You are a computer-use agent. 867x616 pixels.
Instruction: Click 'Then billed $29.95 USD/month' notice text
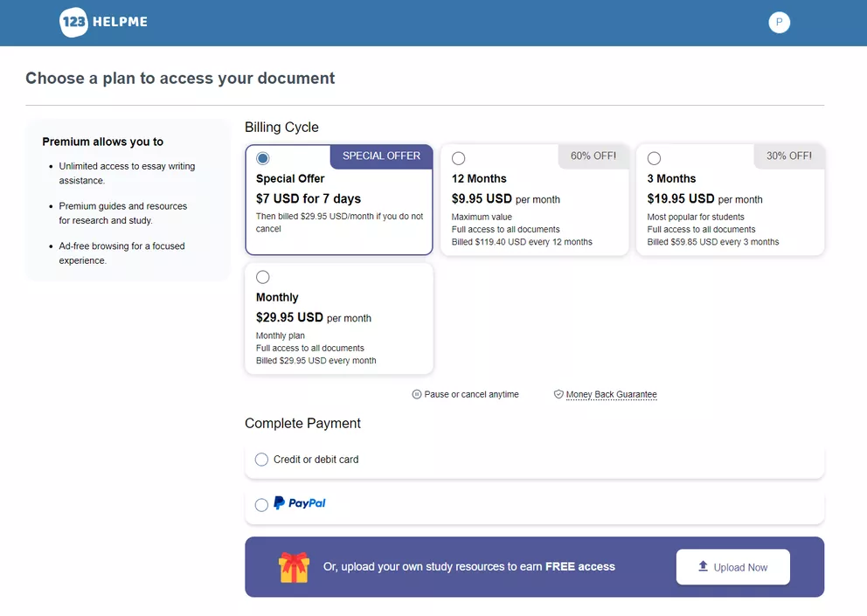pyautogui.click(x=339, y=222)
